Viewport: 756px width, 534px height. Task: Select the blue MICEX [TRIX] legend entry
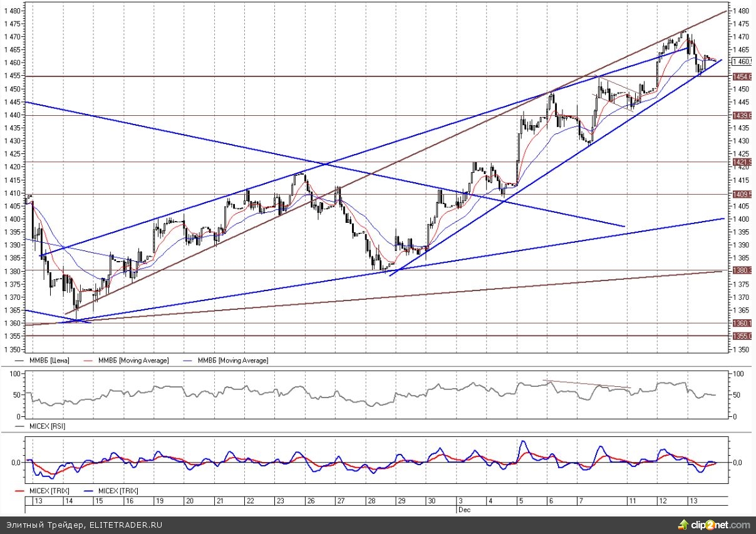coord(117,490)
